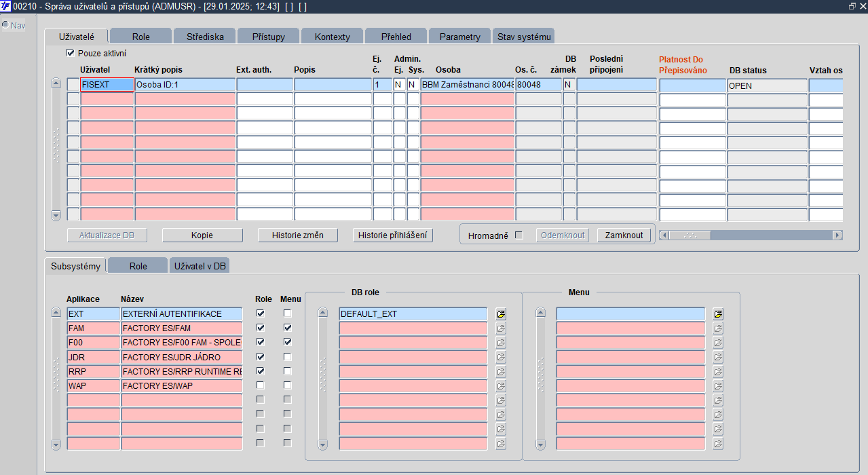
Task: Open the lower Role sub-tab
Action: coord(138,266)
